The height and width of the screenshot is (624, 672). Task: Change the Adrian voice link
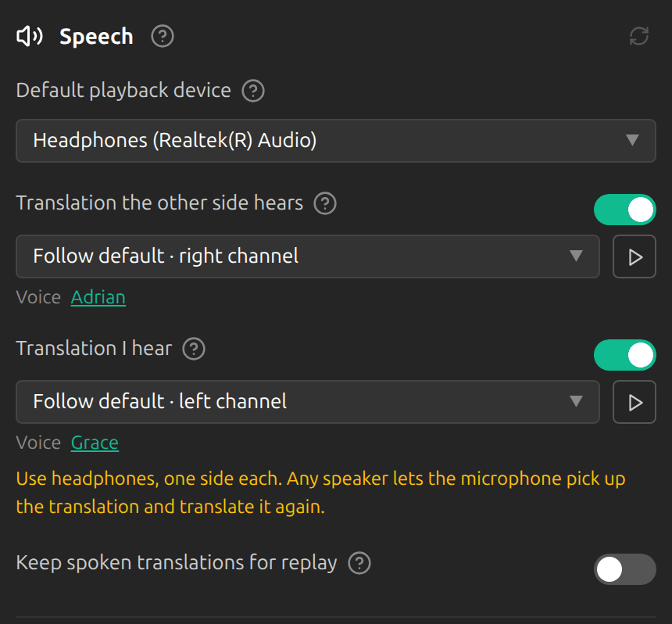(x=98, y=297)
